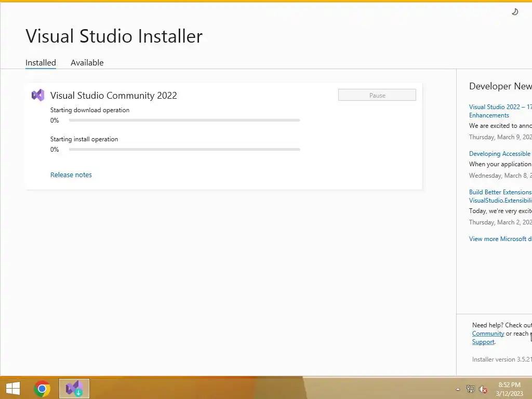Open the Support link
The width and height of the screenshot is (532, 399).
[483, 342]
